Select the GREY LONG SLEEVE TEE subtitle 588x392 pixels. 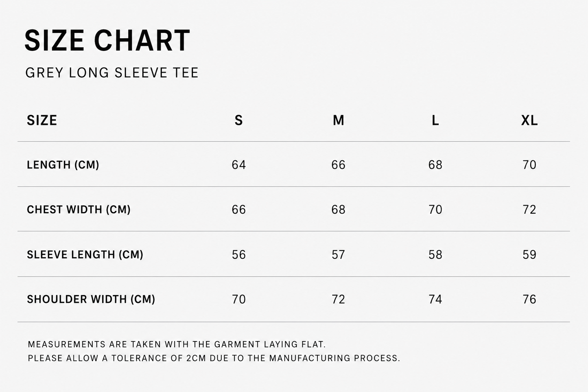tap(112, 73)
